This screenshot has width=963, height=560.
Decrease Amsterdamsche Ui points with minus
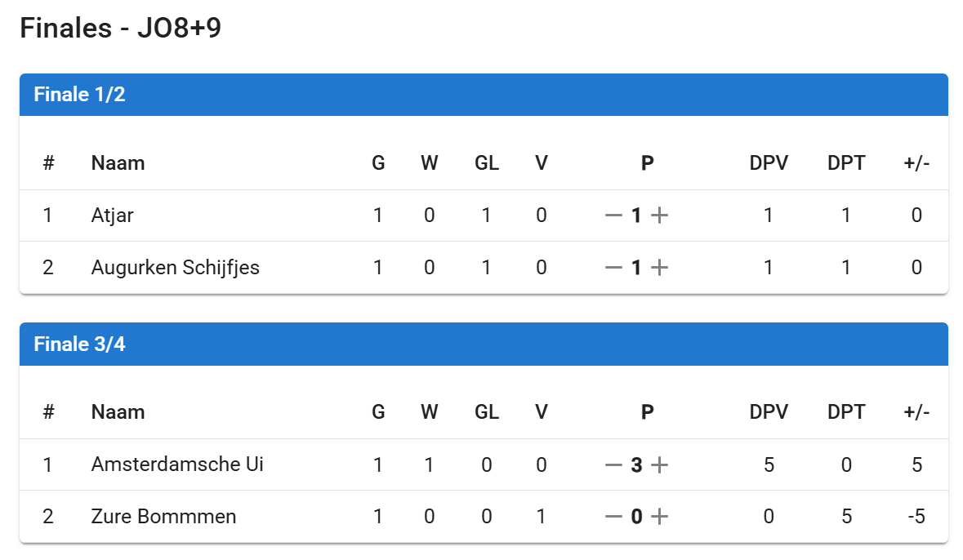(613, 465)
